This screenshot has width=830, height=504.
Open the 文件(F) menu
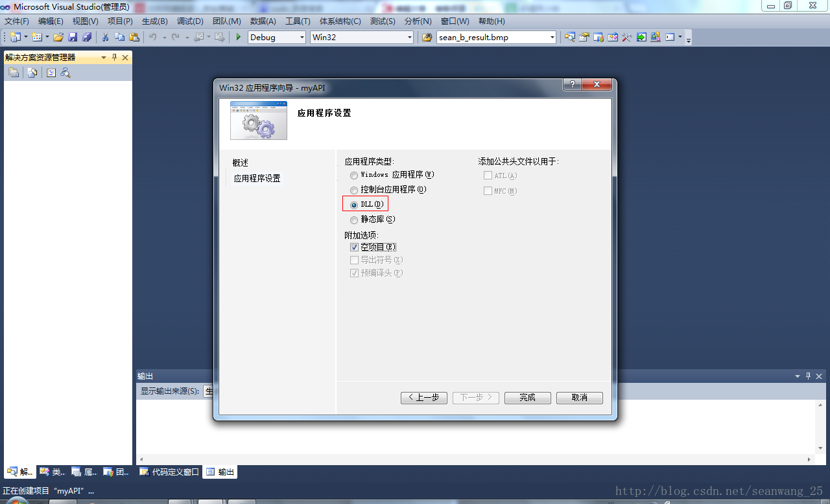pyautogui.click(x=17, y=21)
